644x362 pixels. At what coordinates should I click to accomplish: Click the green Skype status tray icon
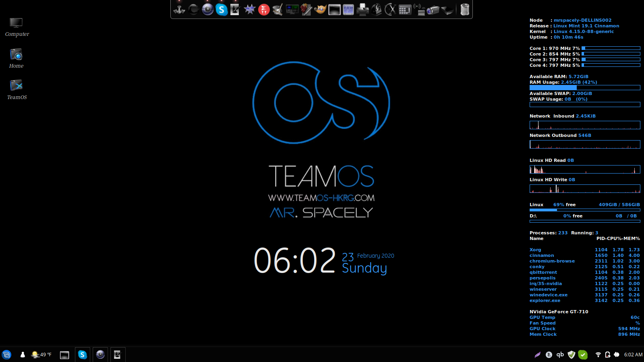point(583,355)
